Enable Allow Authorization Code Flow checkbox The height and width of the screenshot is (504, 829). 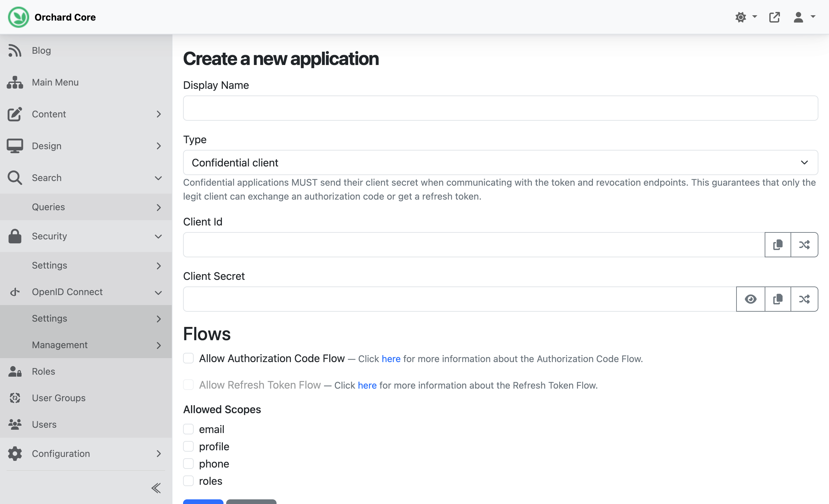[x=188, y=358]
